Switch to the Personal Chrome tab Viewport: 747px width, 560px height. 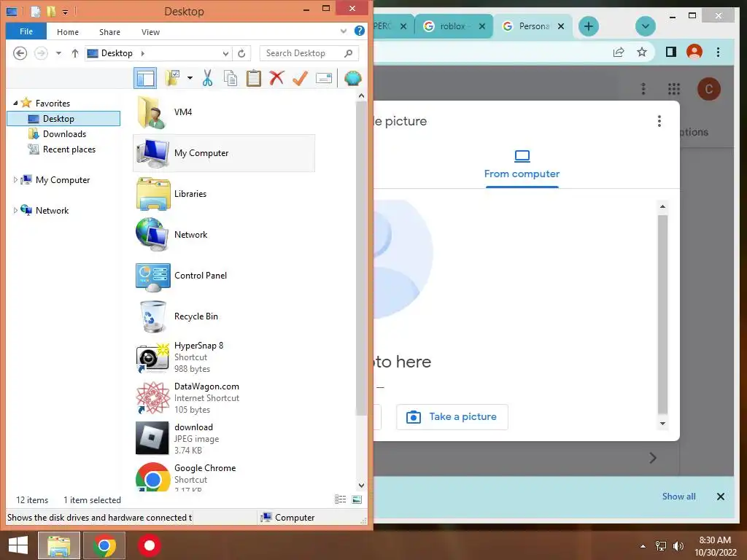point(534,26)
